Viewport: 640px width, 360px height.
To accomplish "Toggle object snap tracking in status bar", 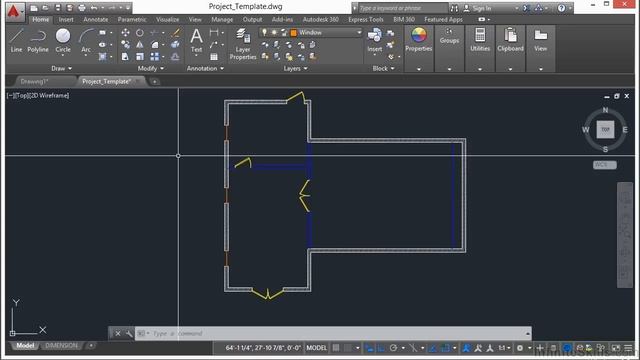I will tap(433, 348).
